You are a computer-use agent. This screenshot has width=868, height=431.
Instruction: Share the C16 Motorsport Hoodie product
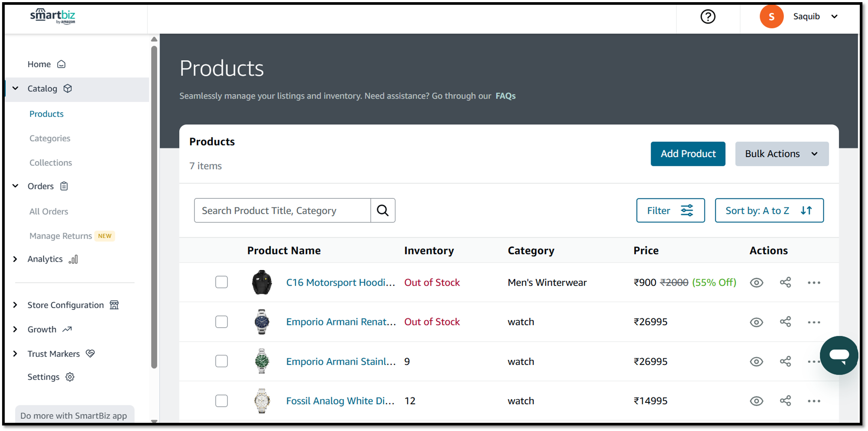pos(785,283)
